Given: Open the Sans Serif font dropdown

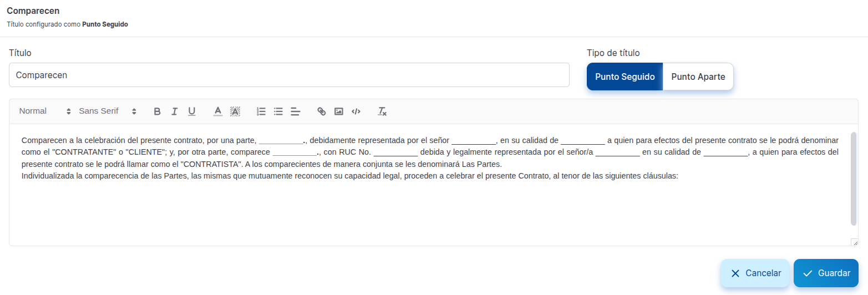Looking at the screenshot, I should point(108,111).
